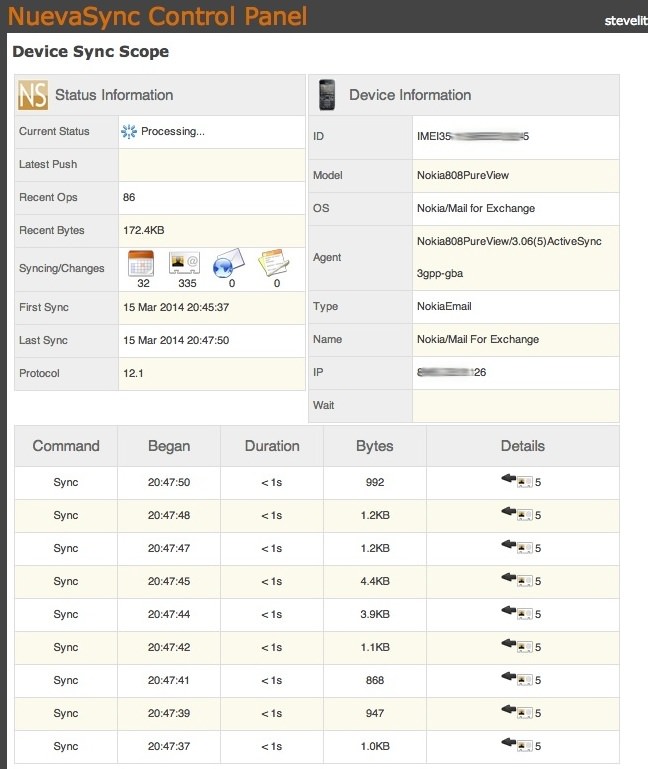Screen dimensions: 648x769
Task: Click the Current Status label
Action: tap(54, 131)
